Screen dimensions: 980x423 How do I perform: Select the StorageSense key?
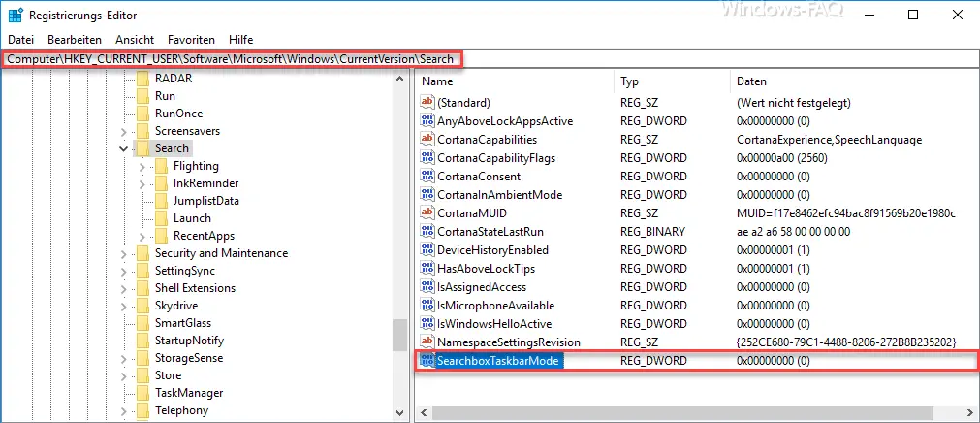tap(189, 358)
